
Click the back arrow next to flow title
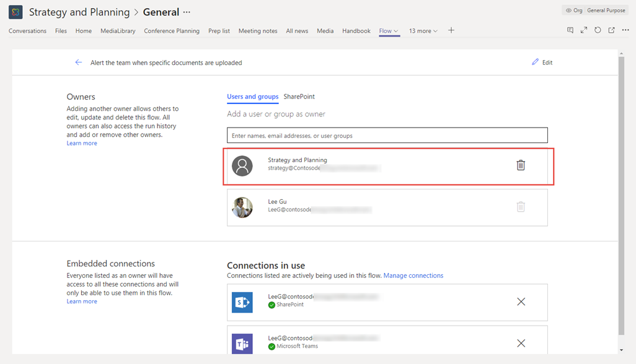click(78, 63)
